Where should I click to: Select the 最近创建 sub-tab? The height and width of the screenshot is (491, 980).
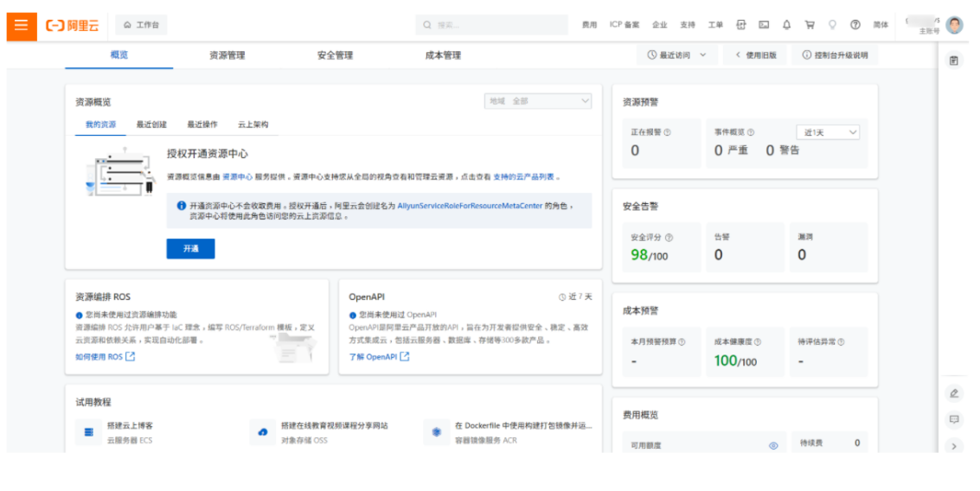tap(152, 124)
